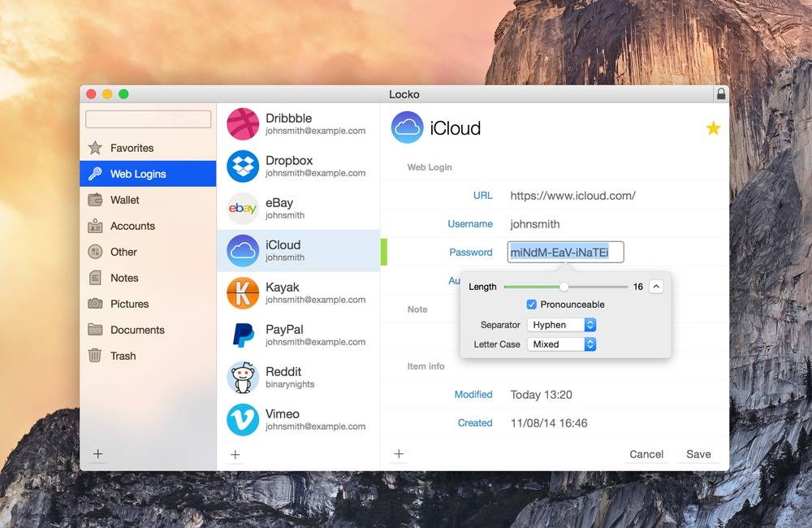Image resolution: width=812 pixels, height=528 pixels.
Task: Click the Username value johnsmith in details
Action: [x=535, y=224]
